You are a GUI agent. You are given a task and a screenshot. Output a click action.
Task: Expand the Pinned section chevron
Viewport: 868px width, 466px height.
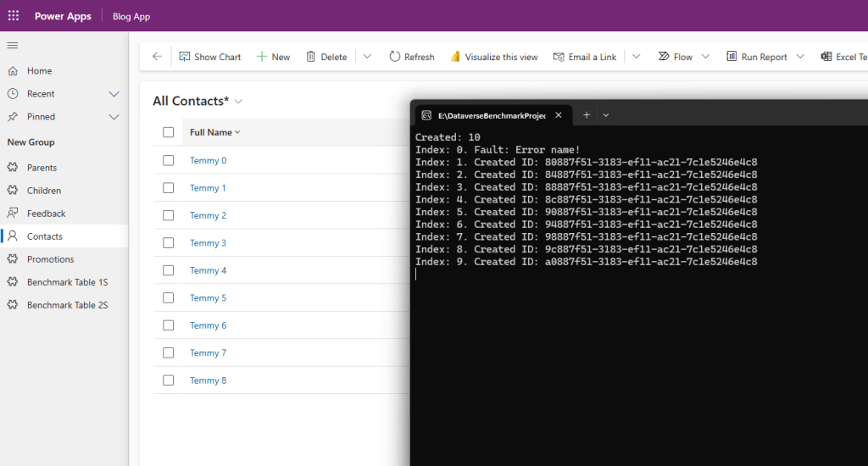(x=114, y=117)
